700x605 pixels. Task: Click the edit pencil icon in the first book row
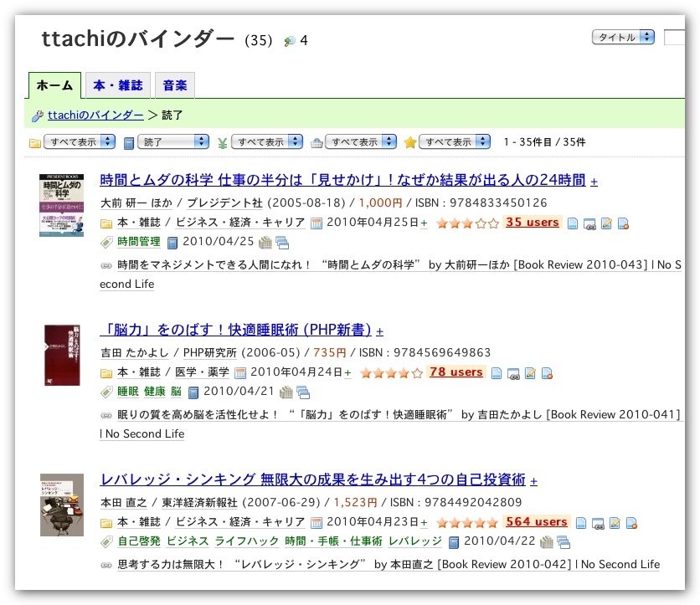[x=606, y=223]
